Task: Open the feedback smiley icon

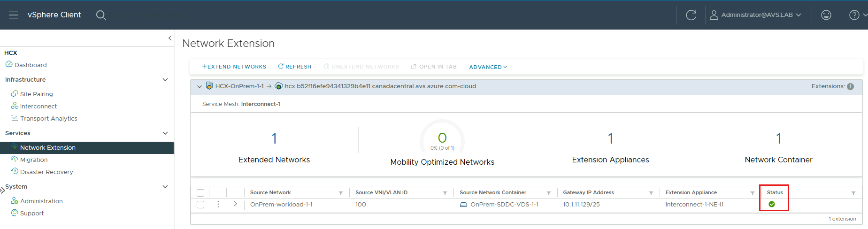Action: pos(826,15)
